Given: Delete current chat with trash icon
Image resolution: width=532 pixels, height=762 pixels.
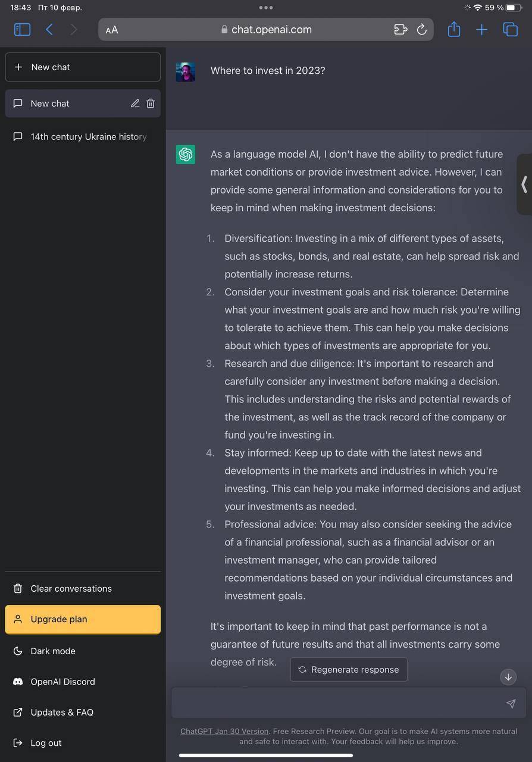Looking at the screenshot, I should coord(151,103).
